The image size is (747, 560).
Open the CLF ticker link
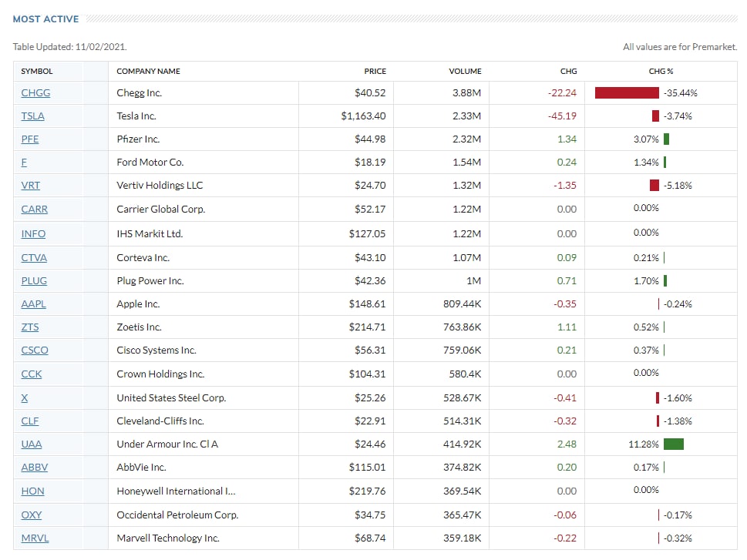coord(30,421)
